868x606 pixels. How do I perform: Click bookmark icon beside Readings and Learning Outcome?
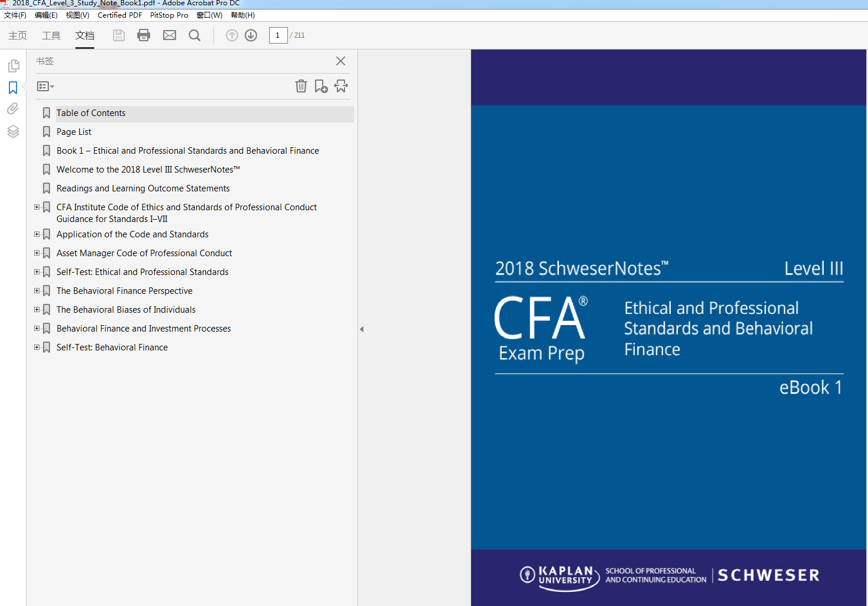click(47, 188)
